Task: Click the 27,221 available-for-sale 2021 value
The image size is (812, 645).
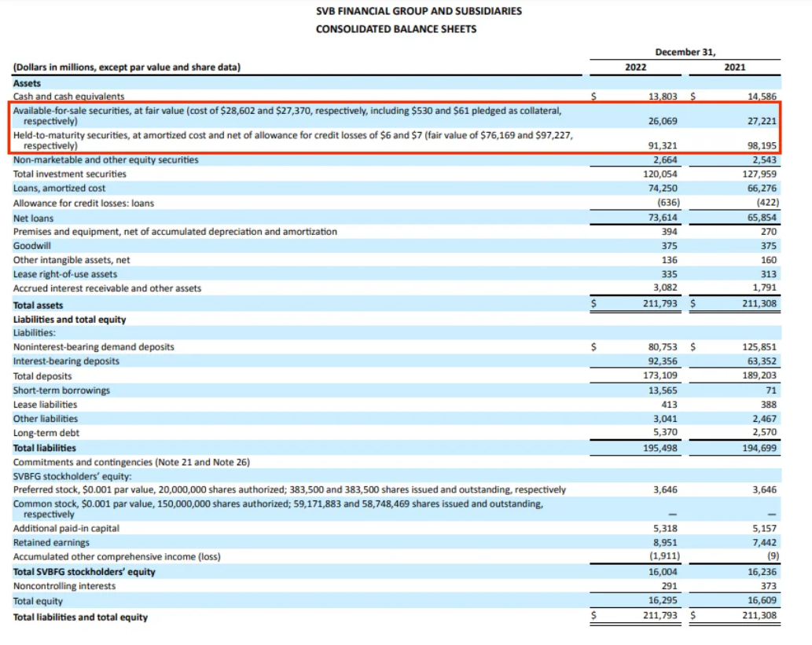Action: pyautogui.click(x=762, y=121)
